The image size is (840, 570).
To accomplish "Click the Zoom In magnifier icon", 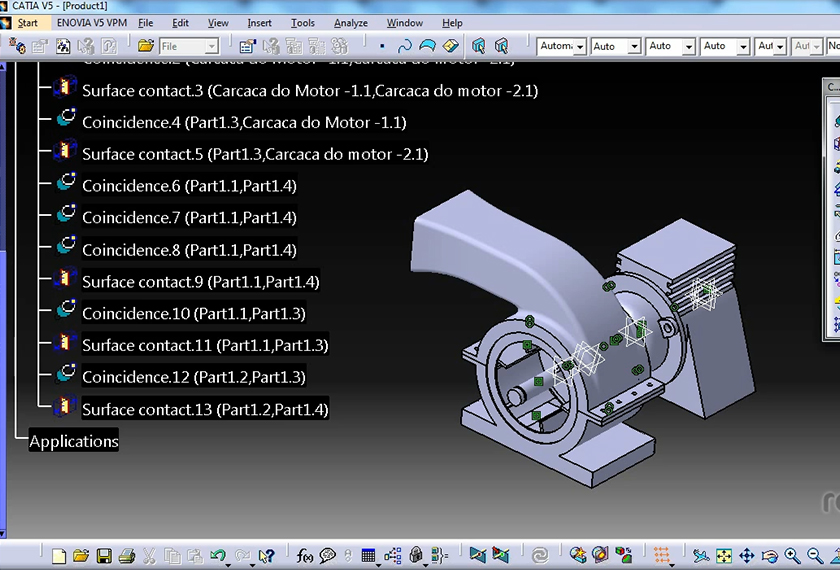I will click(793, 555).
